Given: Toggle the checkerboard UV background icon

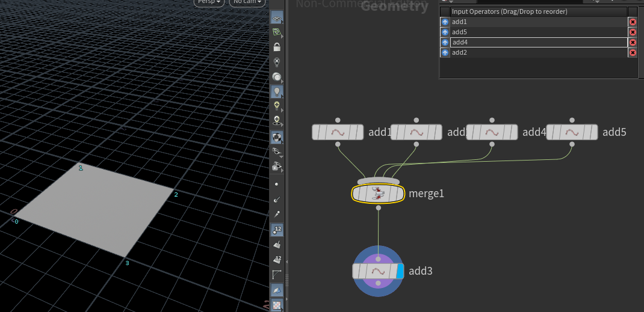Looking at the screenshot, I should (x=277, y=305).
